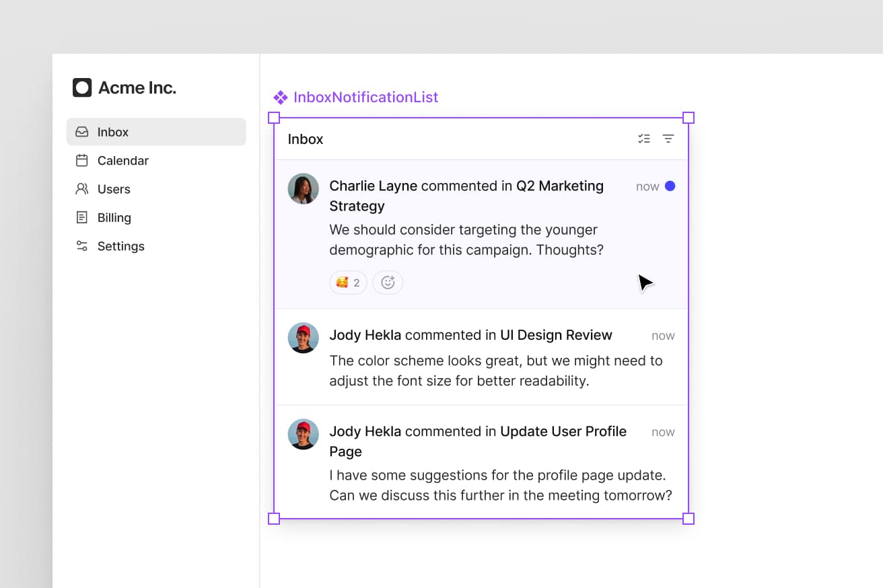The height and width of the screenshot is (588, 883).
Task: Add an emoji reaction to Charlie's comment
Action: pyautogui.click(x=388, y=283)
